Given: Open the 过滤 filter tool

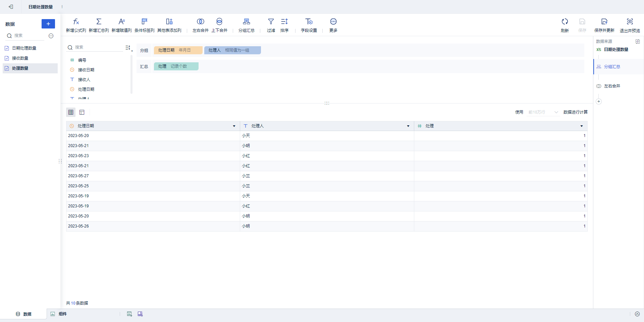Looking at the screenshot, I should (x=271, y=22).
